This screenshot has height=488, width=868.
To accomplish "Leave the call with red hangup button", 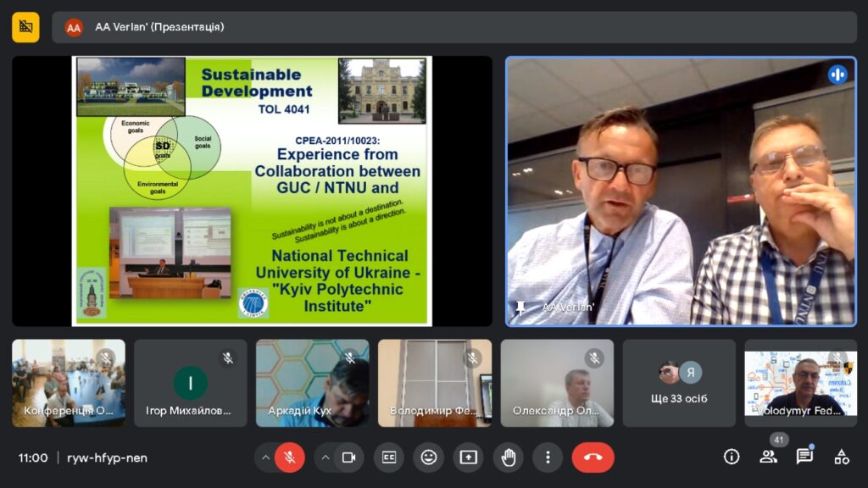I will [593, 457].
